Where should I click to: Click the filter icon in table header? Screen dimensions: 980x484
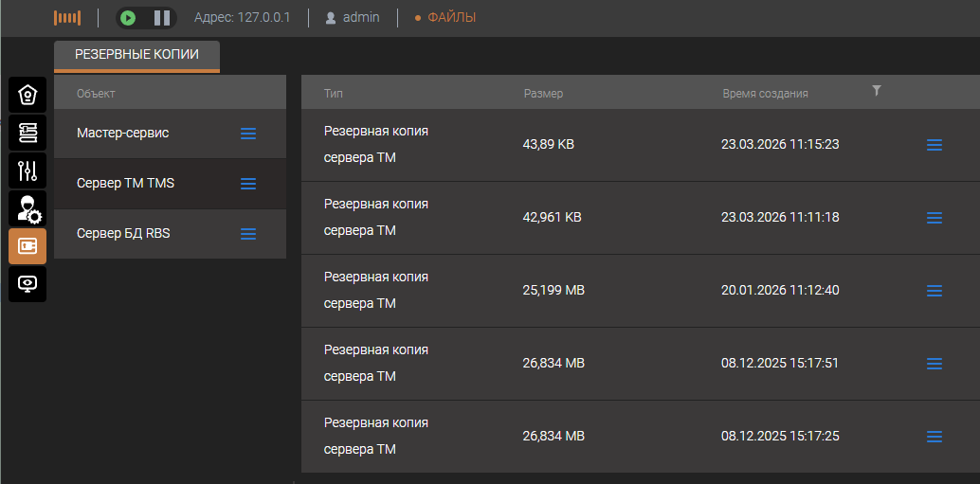[x=877, y=91]
